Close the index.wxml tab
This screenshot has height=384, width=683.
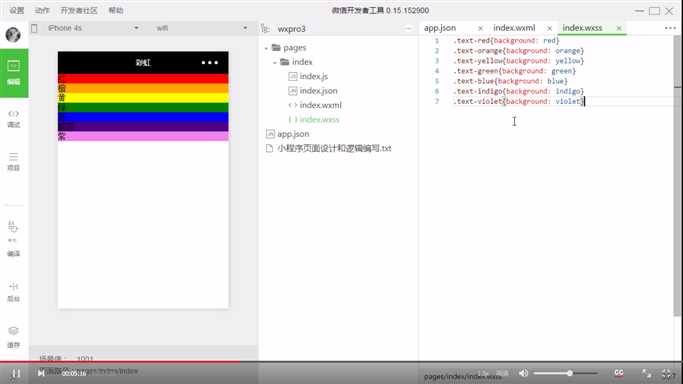550,28
